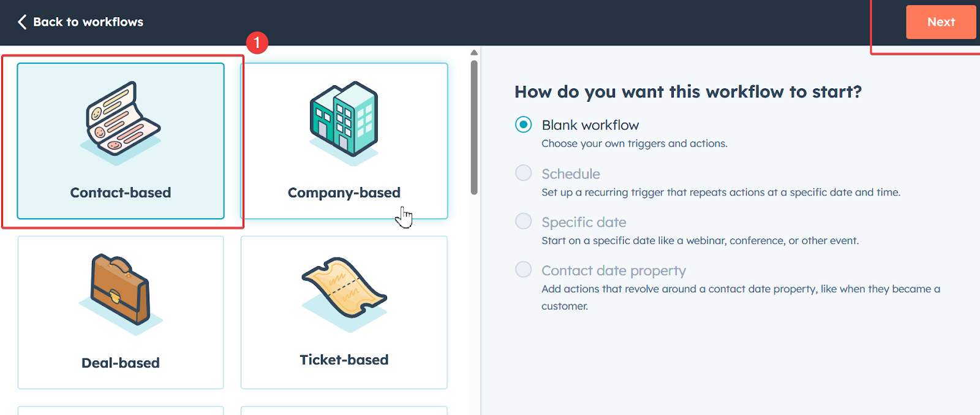Click the Ticket-based card label
This screenshot has width=980, height=415.
[344, 360]
